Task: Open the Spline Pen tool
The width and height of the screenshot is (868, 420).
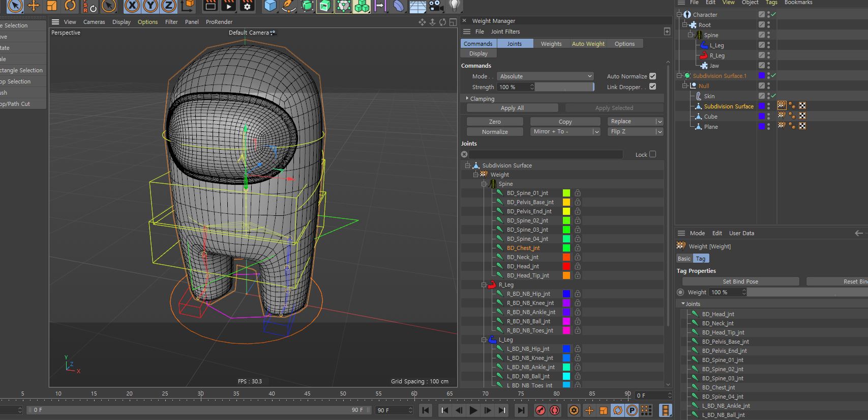Action: coord(289,5)
